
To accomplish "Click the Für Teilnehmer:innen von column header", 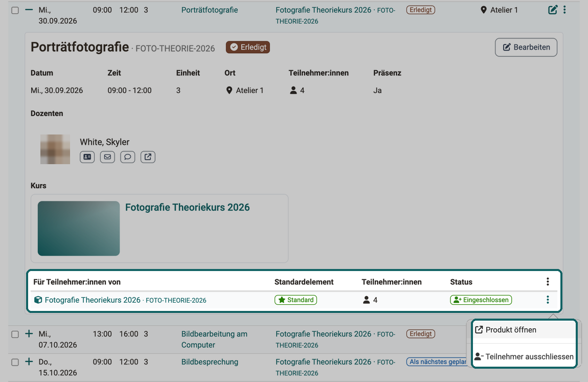I will pyautogui.click(x=77, y=282).
